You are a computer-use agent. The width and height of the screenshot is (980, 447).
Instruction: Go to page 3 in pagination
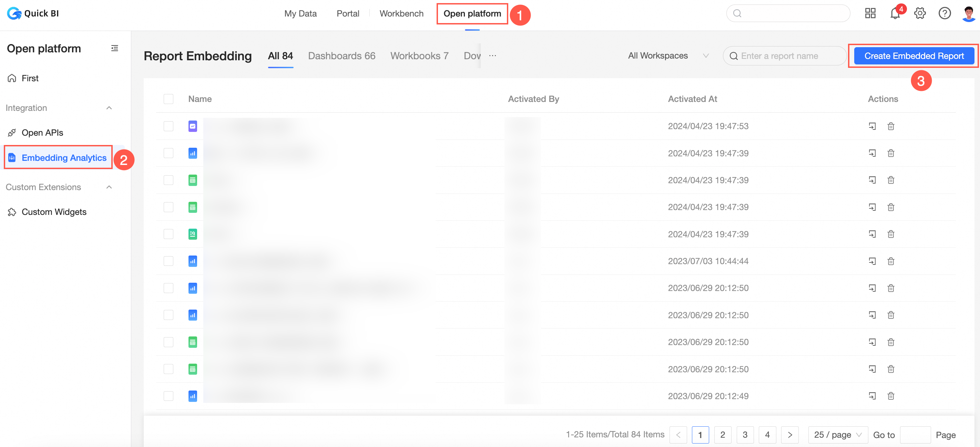[x=745, y=435]
